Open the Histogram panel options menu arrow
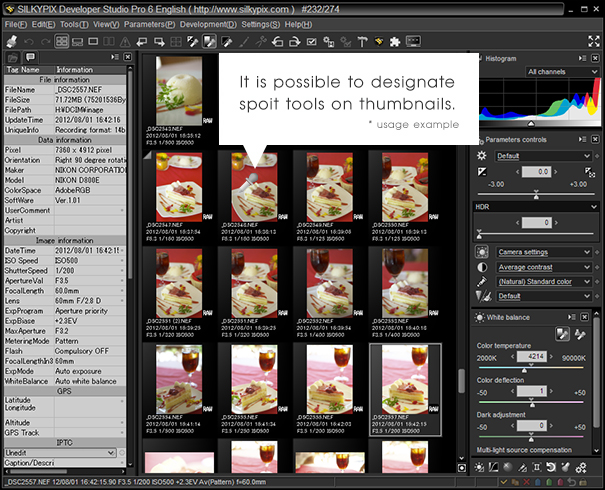This screenshot has width=605, height=490. [582, 58]
